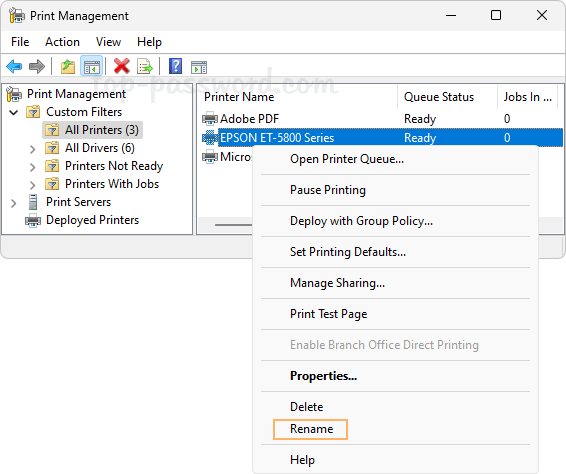This screenshot has height=474, width=566.
Task: Click the Forward arrow toolbar icon
Action: tap(37, 66)
